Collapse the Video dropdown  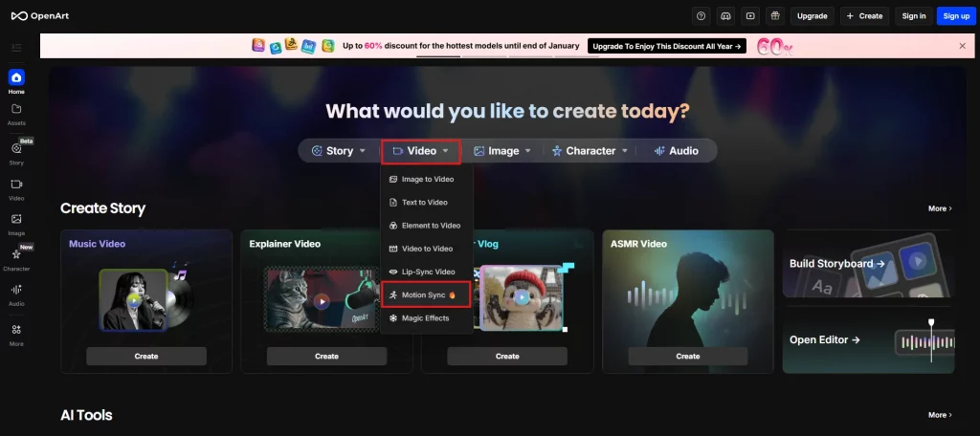421,151
